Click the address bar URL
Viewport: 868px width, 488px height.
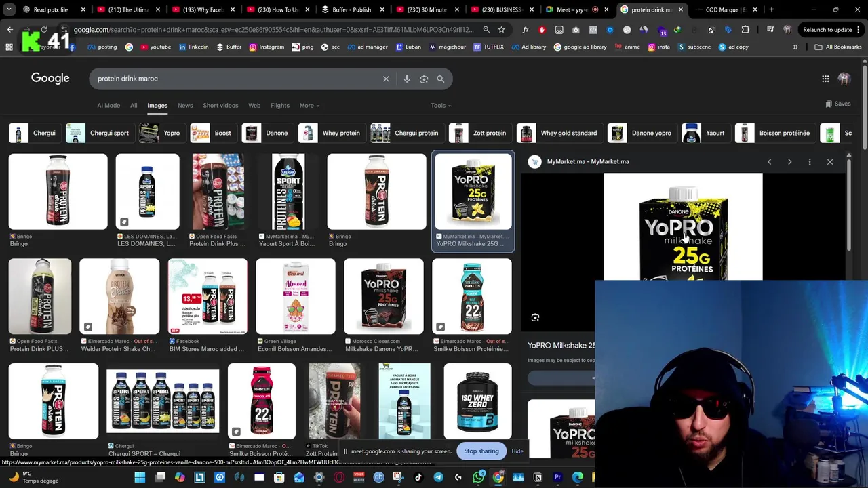[x=274, y=30]
